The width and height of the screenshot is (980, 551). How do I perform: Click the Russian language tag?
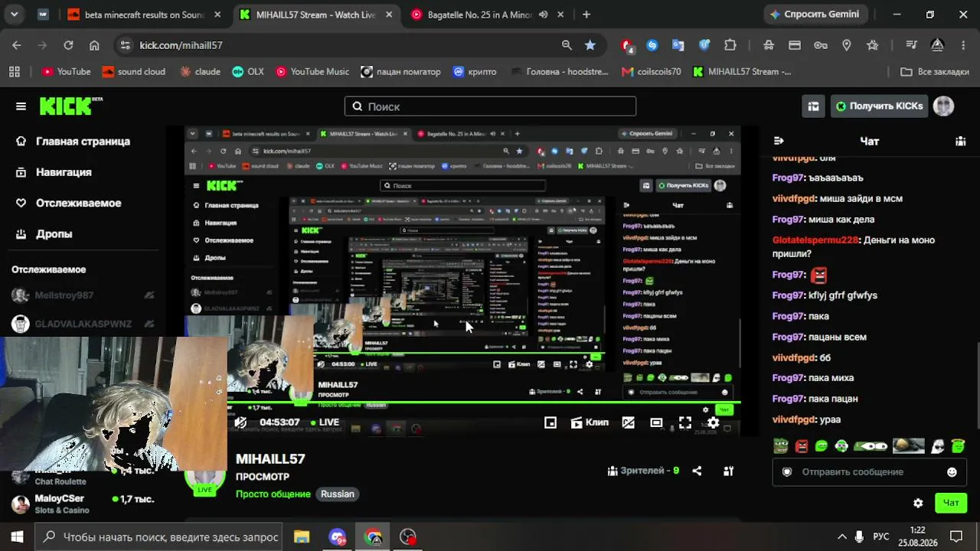point(338,494)
